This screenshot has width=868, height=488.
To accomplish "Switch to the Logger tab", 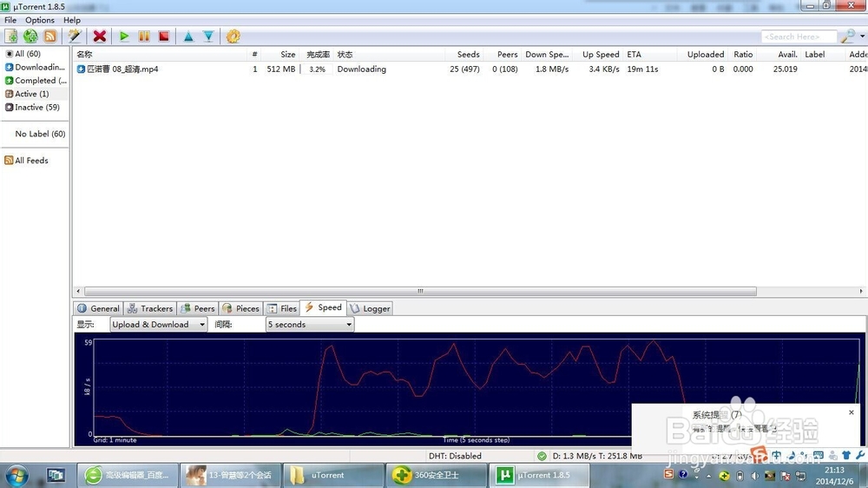I will point(370,308).
